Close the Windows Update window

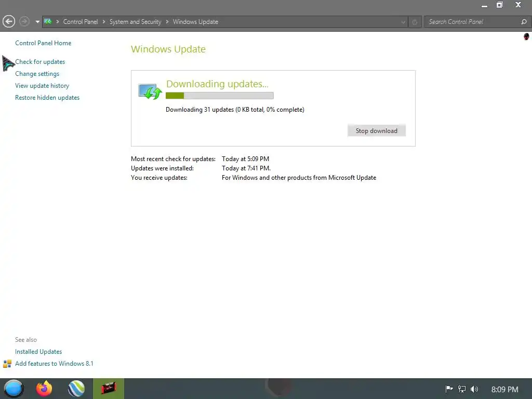pos(518,5)
